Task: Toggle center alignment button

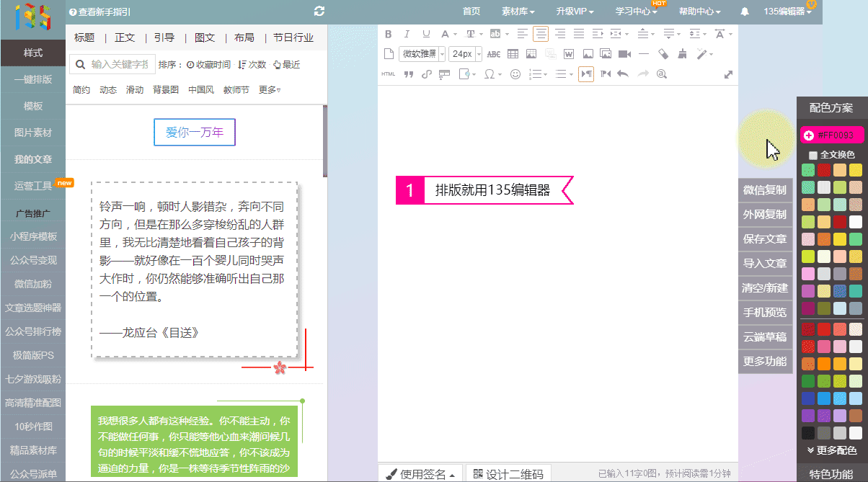Action: 541,34
